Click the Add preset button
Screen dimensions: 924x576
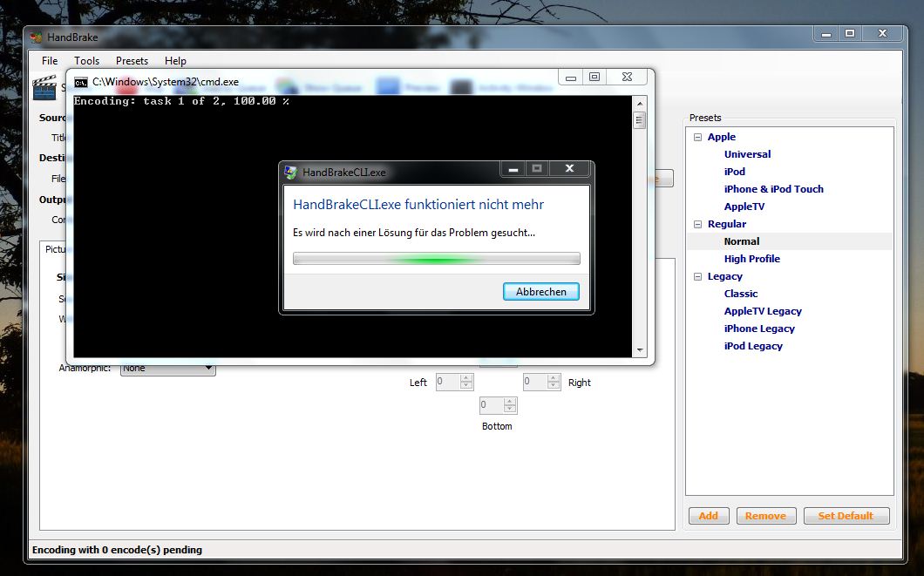point(709,516)
